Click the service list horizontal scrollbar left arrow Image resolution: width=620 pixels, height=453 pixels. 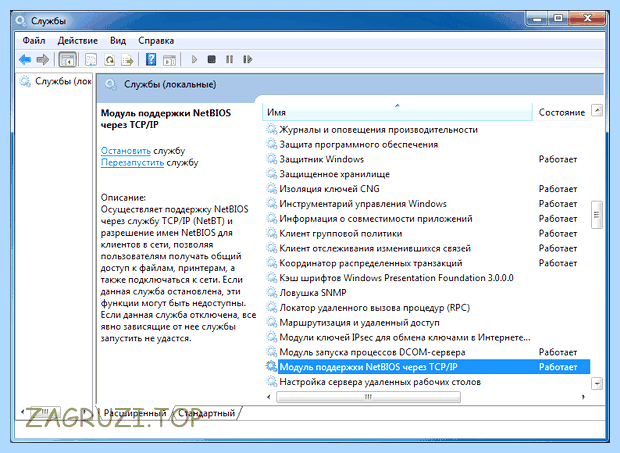coord(269,396)
